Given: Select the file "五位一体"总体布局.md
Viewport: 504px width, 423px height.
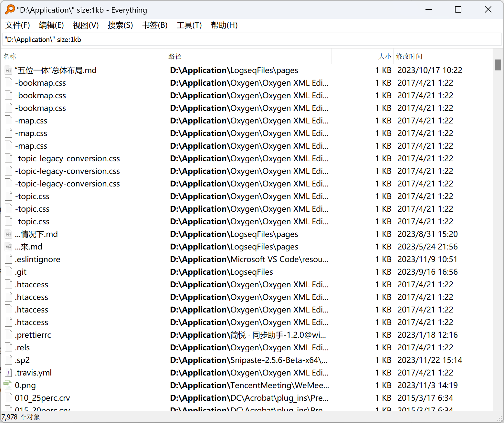Looking at the screenshot, I should [56, 70].
